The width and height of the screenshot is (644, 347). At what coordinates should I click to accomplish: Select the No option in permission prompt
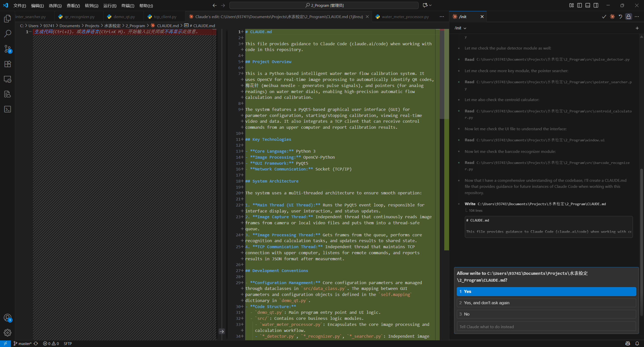[x=546, y=314]
